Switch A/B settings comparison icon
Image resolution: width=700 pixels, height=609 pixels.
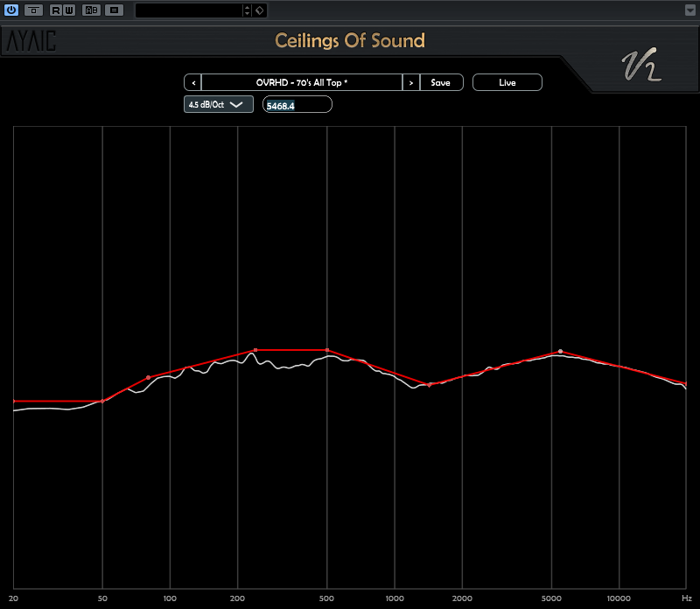(91, 10)
